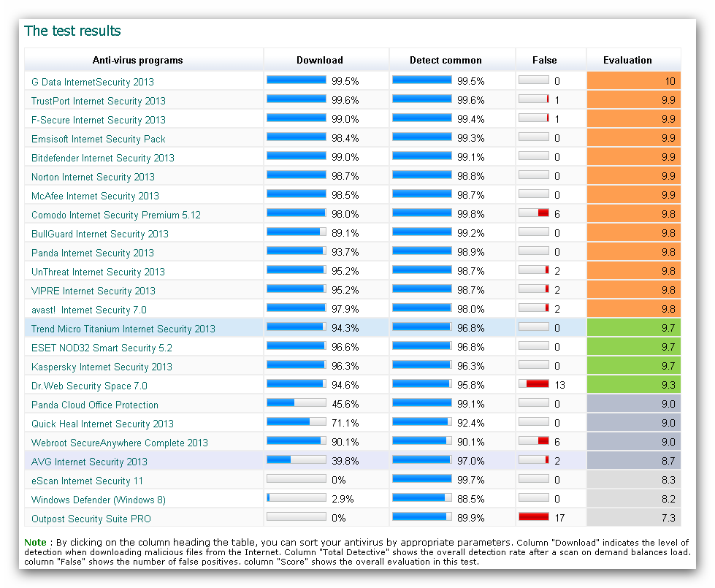Select Emsisoft Internet Security Pack link
The image size is (715, 588).
coord(99,139)
